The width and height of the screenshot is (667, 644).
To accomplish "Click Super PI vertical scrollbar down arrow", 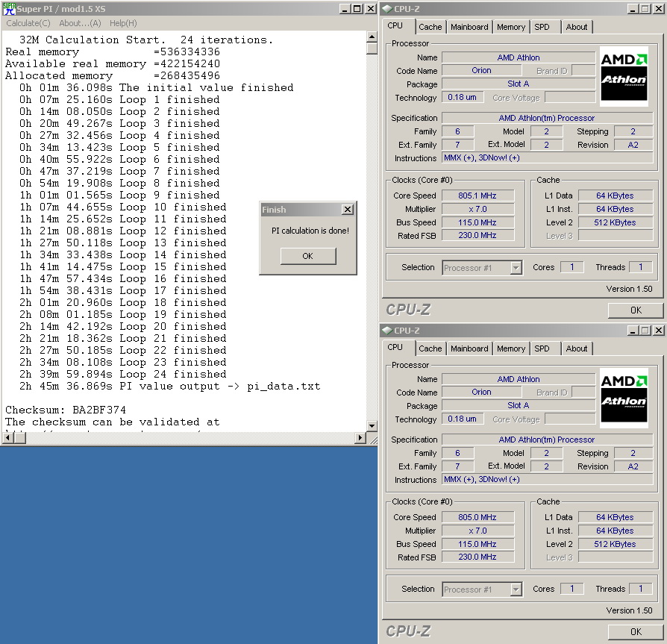I will tap(372, 426).
